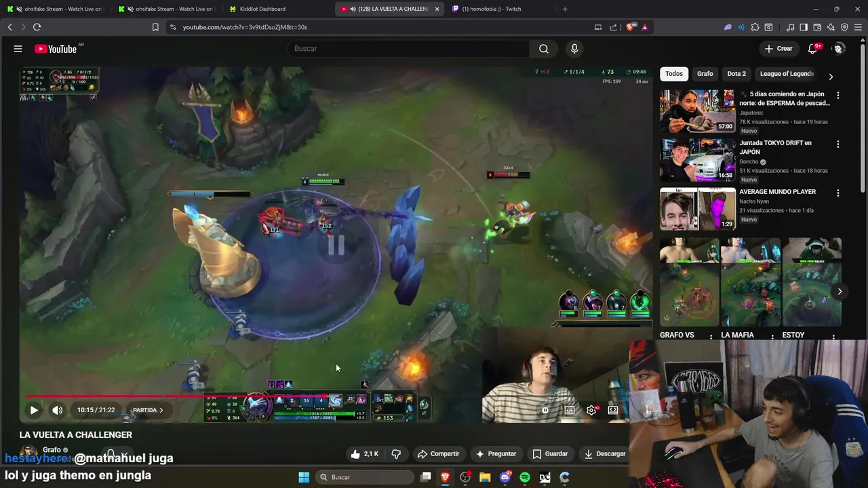Click the Crear button
The width and height of the screenshot is (868, 488).
778,49
